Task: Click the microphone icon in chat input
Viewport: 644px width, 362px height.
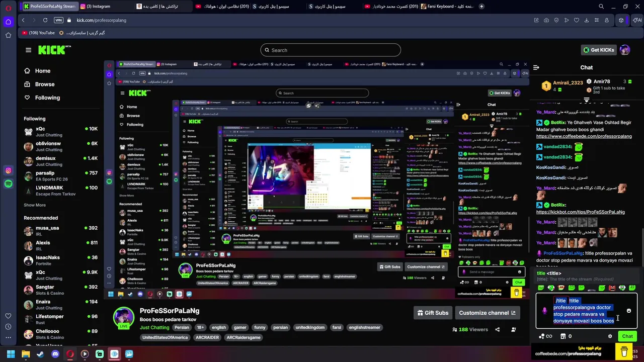Action: point(544,311)
